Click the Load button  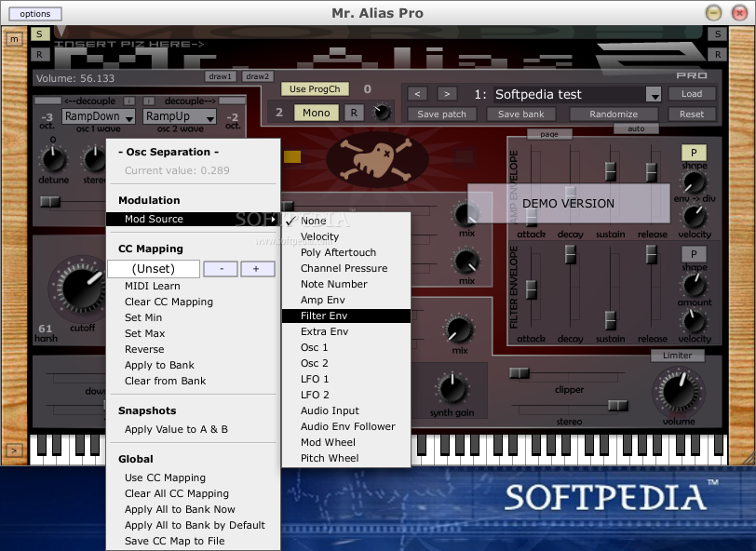click(692, 94)
